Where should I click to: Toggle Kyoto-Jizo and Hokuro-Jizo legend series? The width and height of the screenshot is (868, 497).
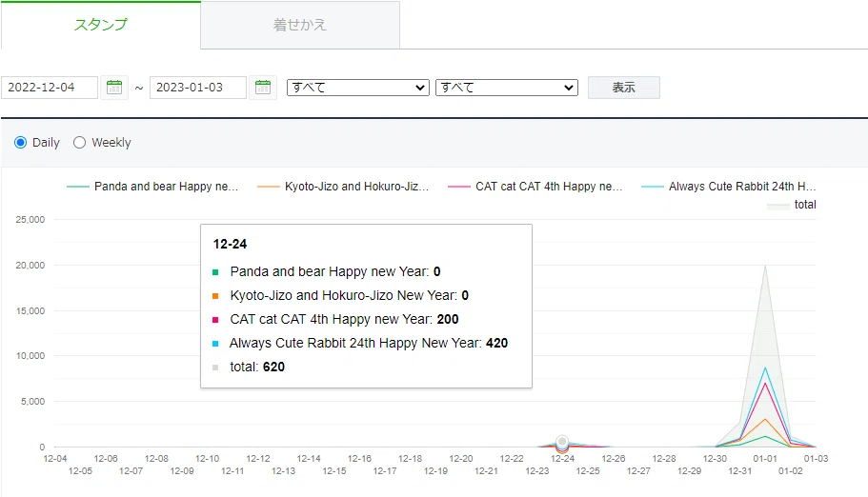[x=343, y=187]
